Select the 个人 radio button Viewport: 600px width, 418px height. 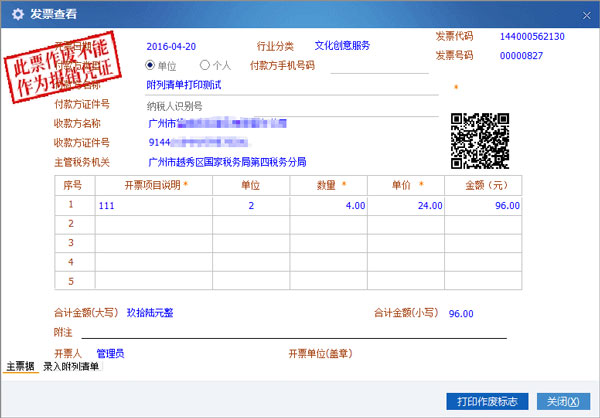pos(205,65)
